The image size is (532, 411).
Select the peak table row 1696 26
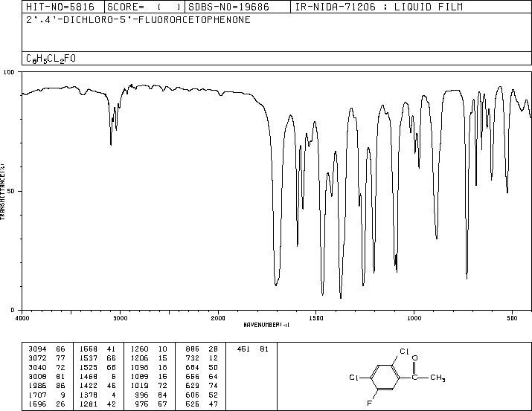pyautogui.click(x=47, y=404)
